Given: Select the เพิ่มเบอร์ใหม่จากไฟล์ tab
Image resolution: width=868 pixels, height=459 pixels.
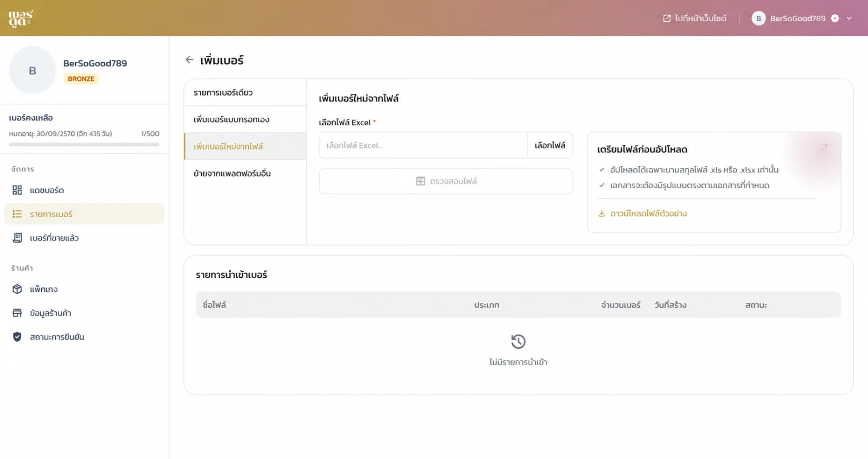Looking at the screenshot, I should point(245,146).
